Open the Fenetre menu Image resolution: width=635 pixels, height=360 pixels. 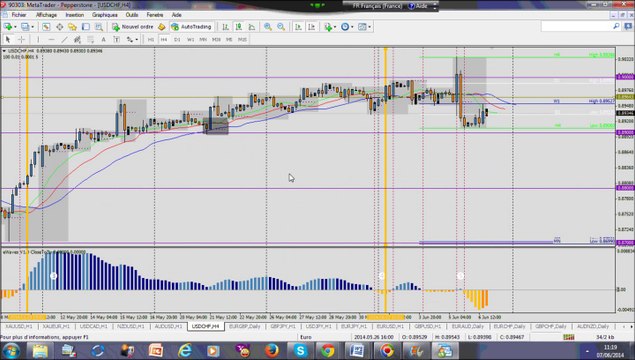(x=155, y=15)
